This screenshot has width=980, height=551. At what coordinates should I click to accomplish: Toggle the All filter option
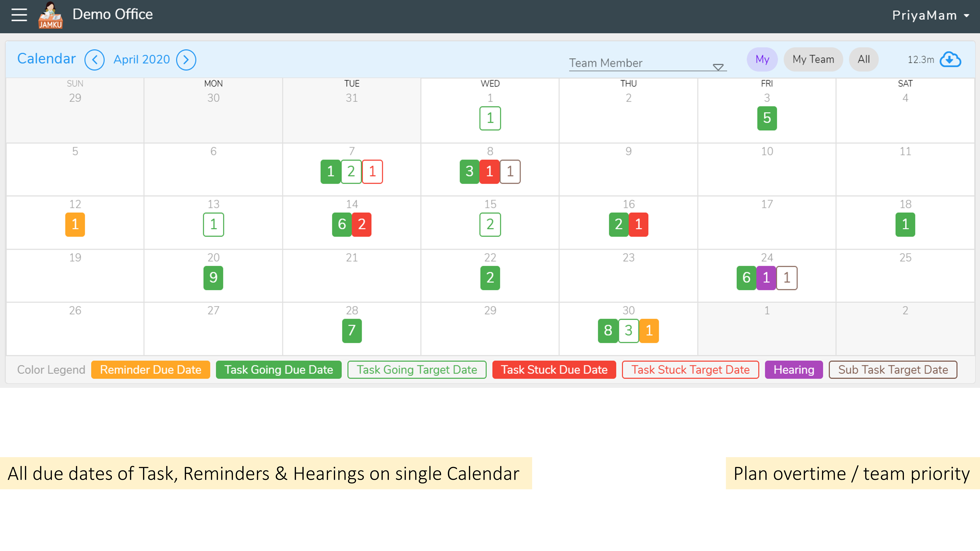tap(864, 59)
